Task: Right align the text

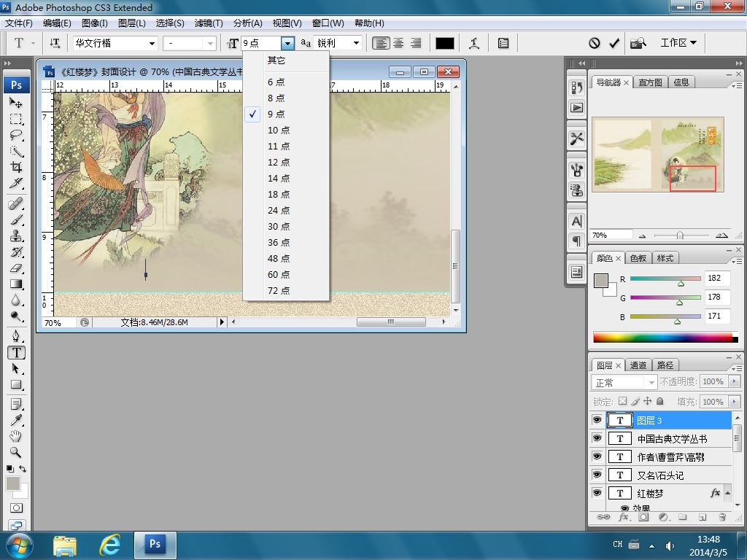Action: point(416,43)
